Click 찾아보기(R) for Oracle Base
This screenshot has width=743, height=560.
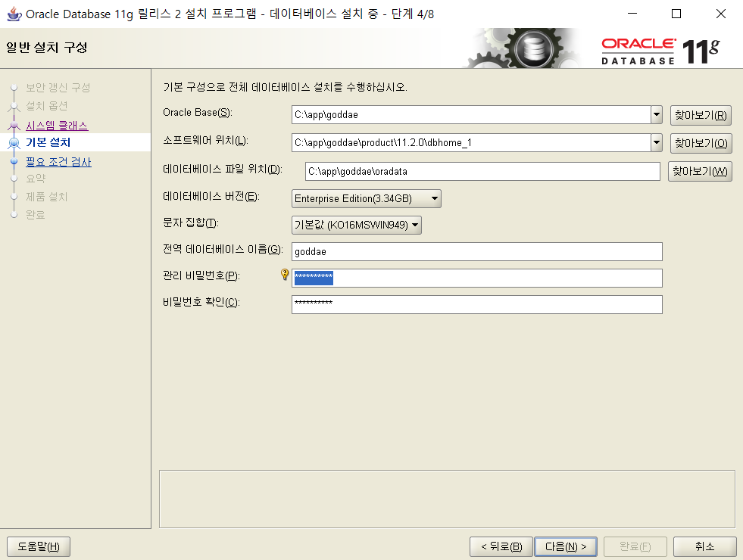coord(701,115)
